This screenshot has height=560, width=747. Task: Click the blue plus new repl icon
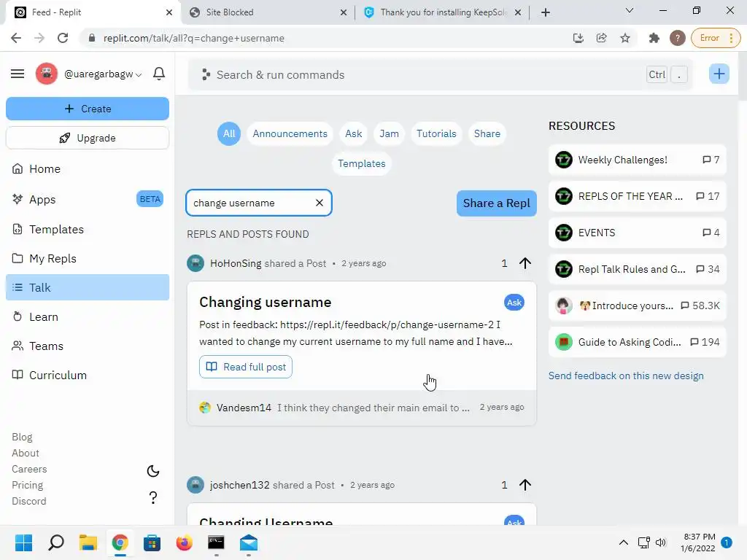(x=719, y=74)
